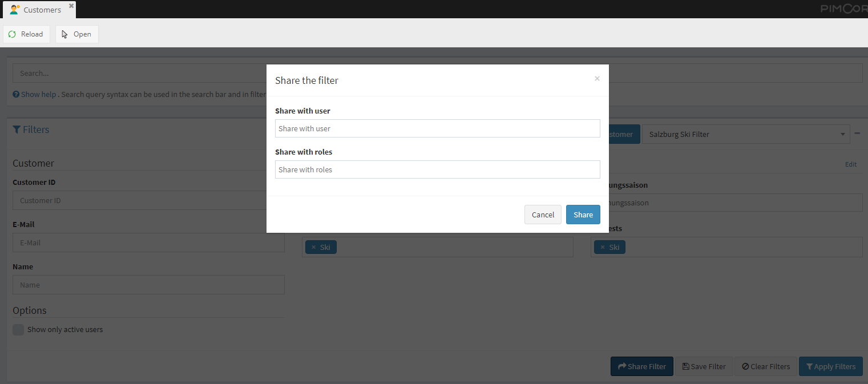
Task: Click the Reload toolbar button
Action: click(26, 34)
